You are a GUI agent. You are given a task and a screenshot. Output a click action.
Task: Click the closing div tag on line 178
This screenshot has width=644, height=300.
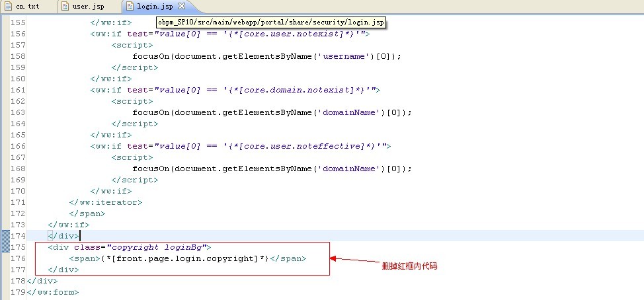(42, 281)
